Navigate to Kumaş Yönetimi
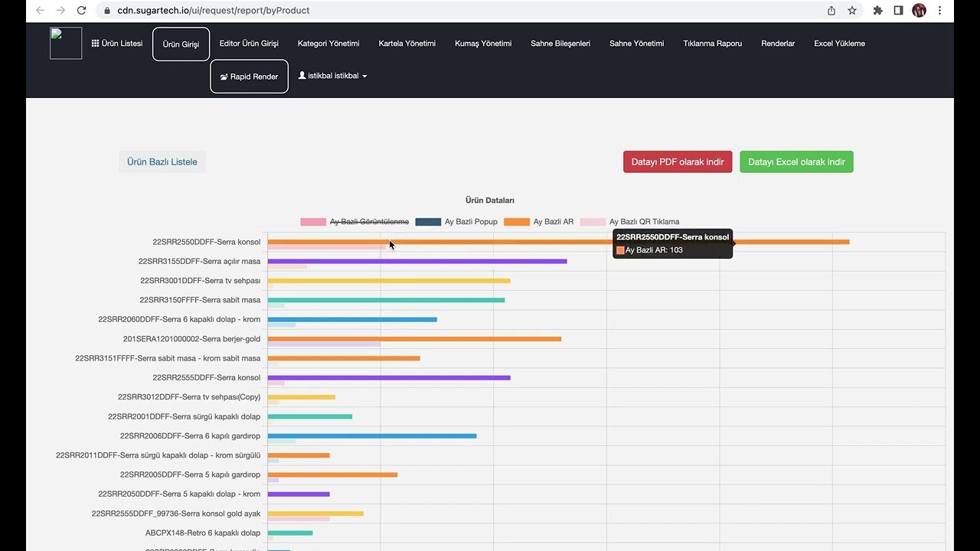This screenshot has height=551, width=980. (483, 44)
